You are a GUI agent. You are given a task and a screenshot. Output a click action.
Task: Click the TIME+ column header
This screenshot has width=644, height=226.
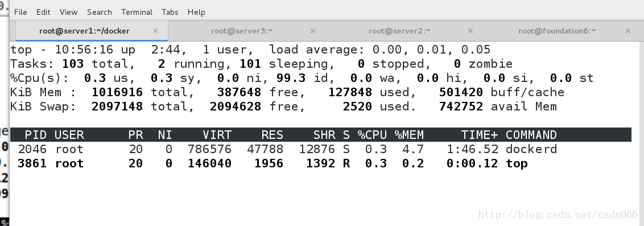point(480,135)
